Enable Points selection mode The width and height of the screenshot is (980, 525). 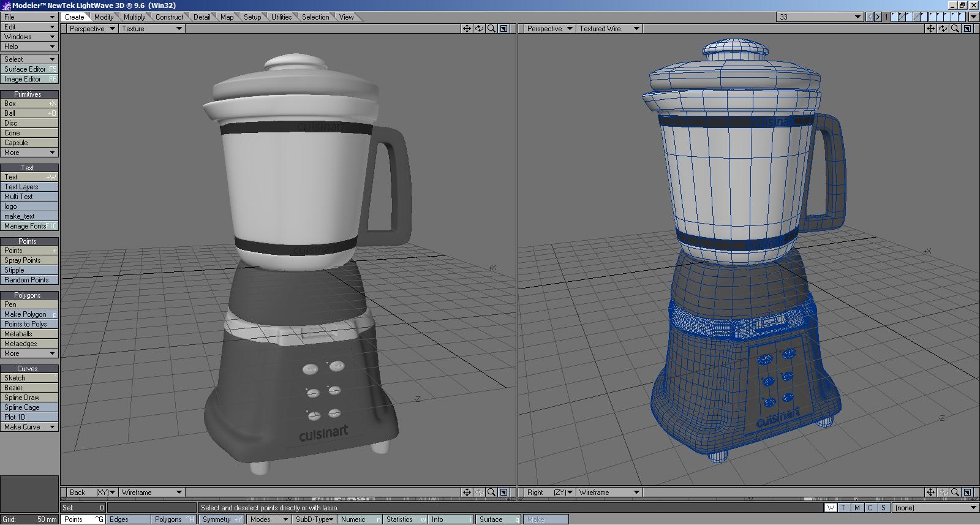click(x=83, y=519)
